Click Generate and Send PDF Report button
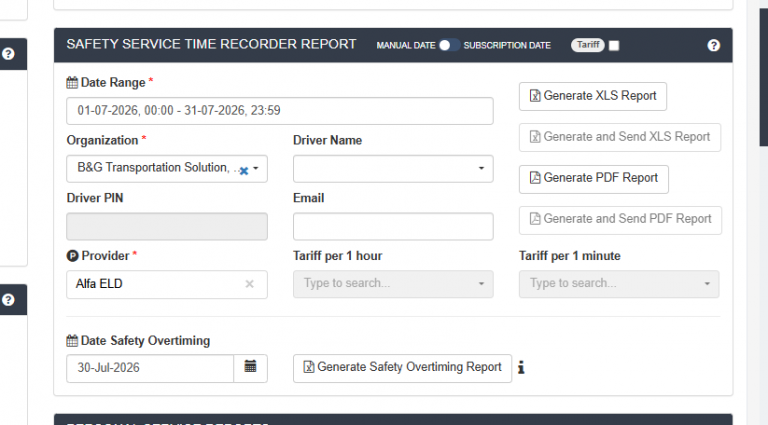The height and width of the screenshot is (425, 768). pos(620,219)
